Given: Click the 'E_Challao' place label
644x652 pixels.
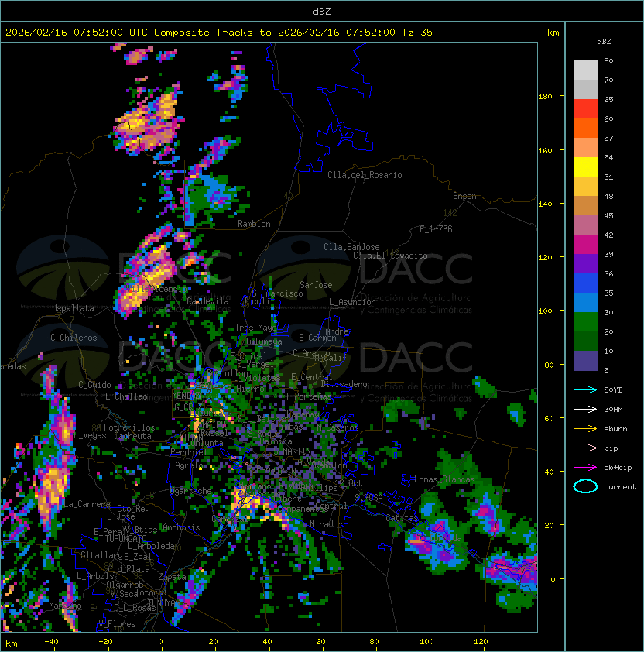Looking at the screenshot, I should [x=126, y=396].
